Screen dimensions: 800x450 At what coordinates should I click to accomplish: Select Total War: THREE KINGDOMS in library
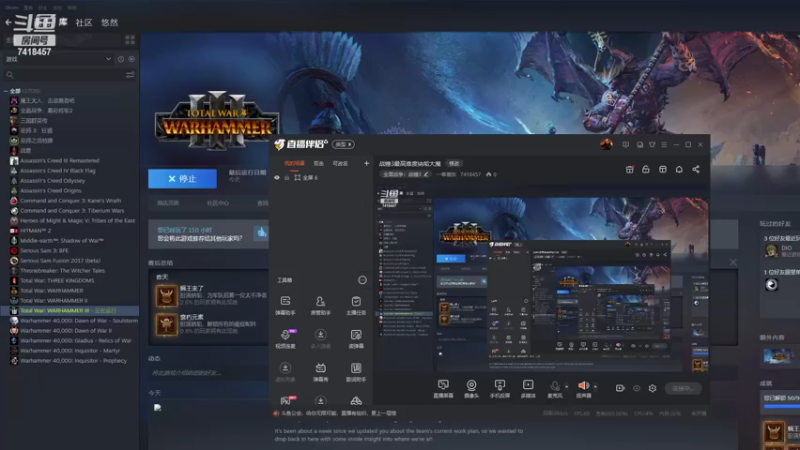(57, 281)
